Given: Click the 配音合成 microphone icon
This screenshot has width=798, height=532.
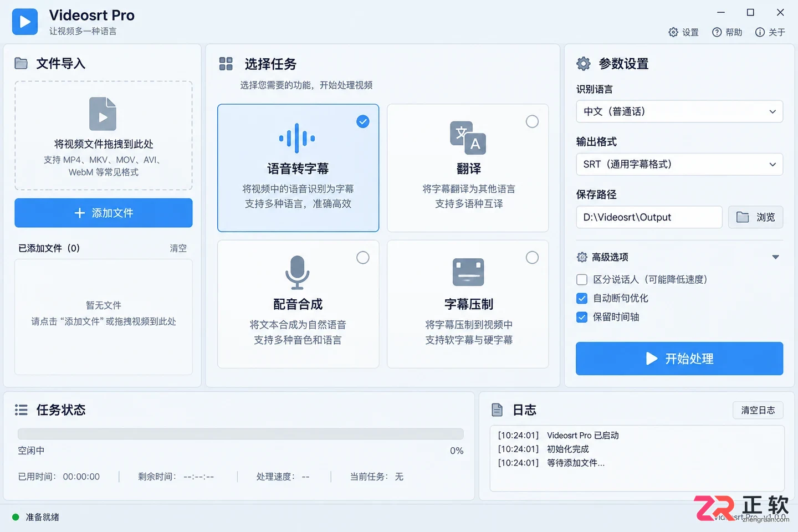Looking at the screenshot, I should pyautogui.click(x=298, y=272).
